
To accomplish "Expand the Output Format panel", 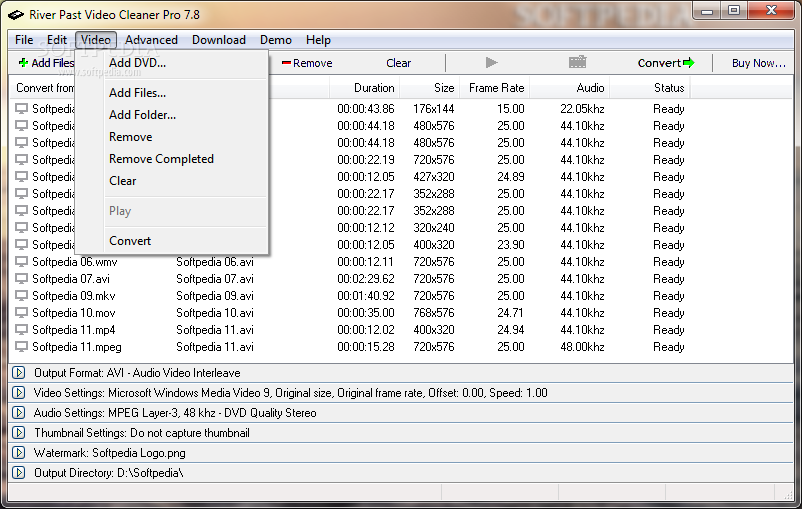I will pyautogui.click(x=19, y=373).
